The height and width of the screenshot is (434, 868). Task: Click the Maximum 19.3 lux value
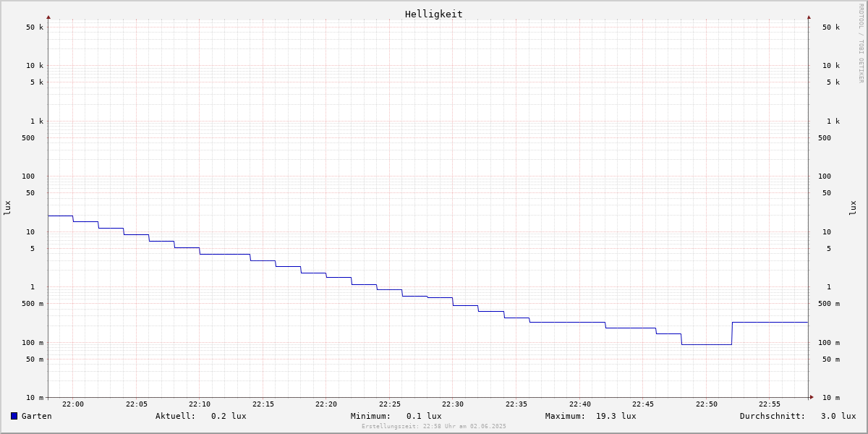point(616,416)
